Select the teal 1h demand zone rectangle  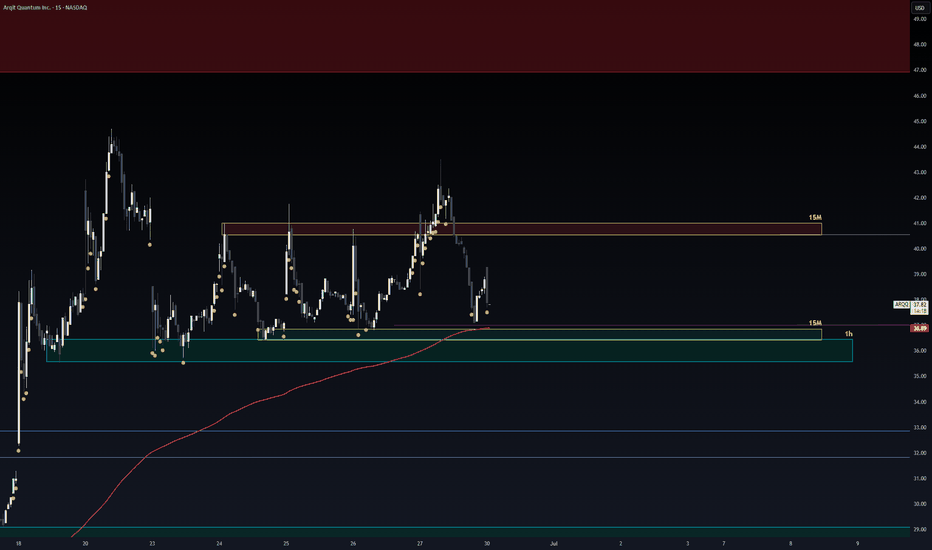[x=449, y=350]
